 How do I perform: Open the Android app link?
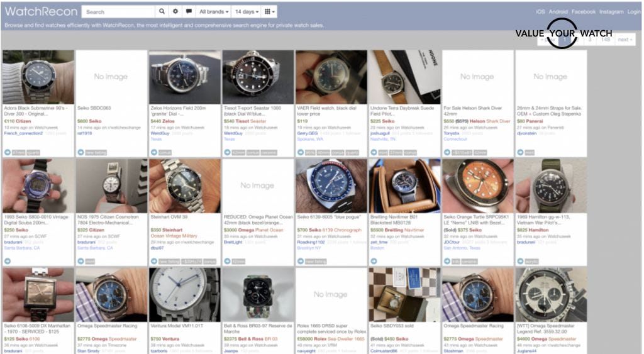(558, 11)
